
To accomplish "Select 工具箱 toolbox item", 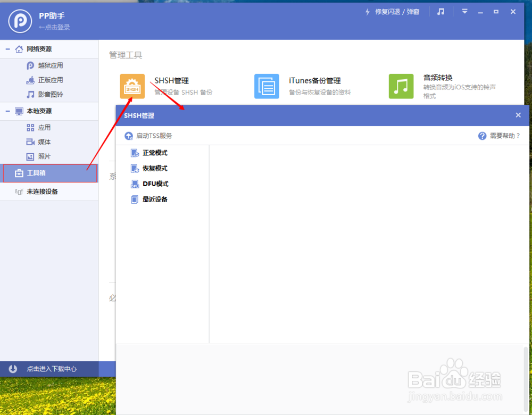I will tap(50, 173).
